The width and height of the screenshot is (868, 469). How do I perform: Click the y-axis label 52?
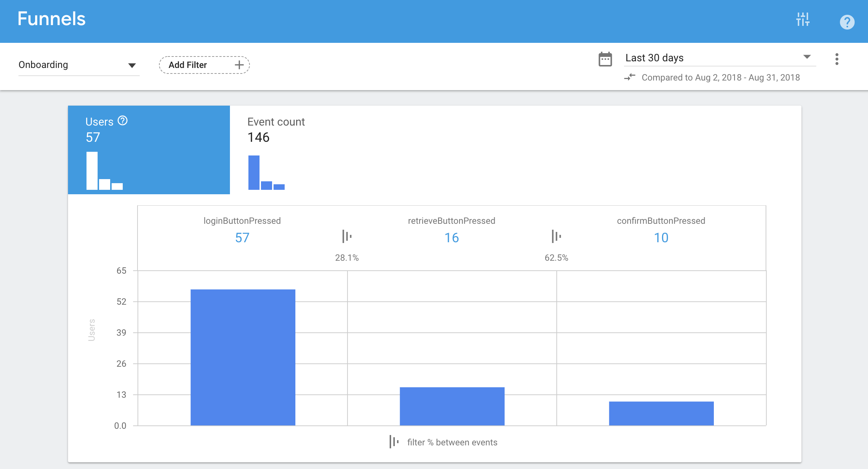point(121,302)
